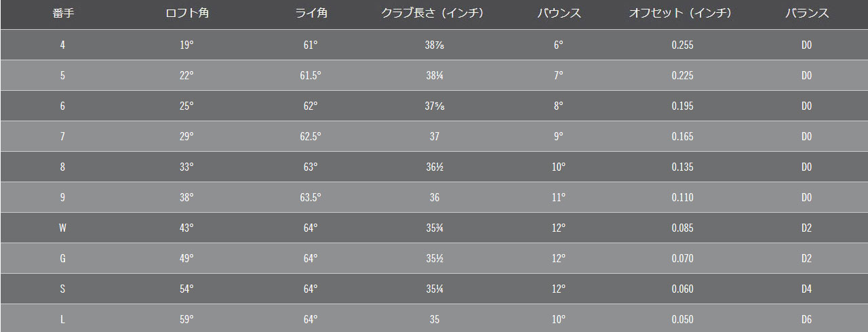Click the ライ角 header cell
Screen dimensions: 868x332
coord(311,14)
